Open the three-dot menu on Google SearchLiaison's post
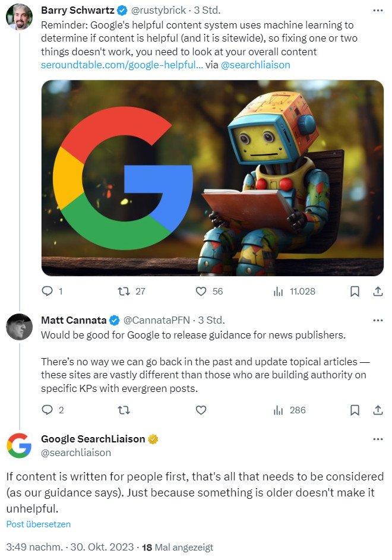 378,439
